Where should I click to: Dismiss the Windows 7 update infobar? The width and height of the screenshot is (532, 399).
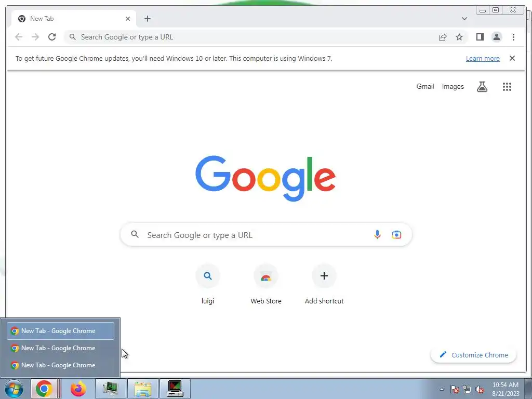512,58
